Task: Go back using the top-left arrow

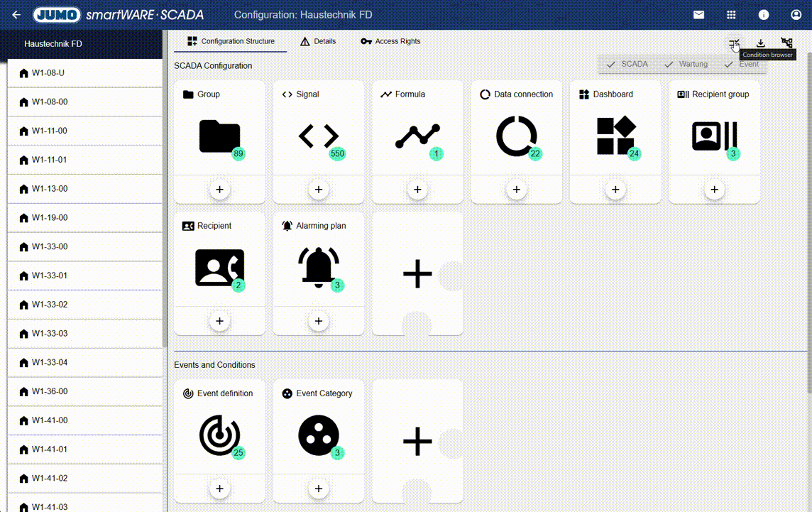Action: (16, 15)
